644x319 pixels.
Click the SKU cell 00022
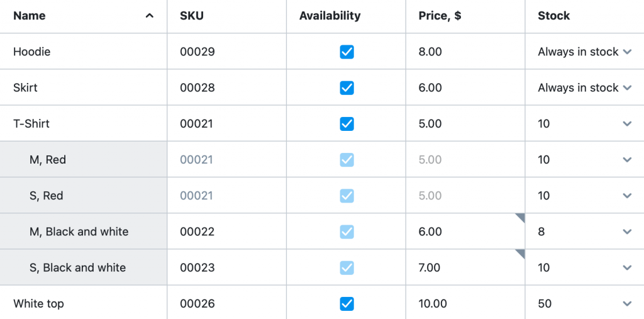tap(226, 232)
